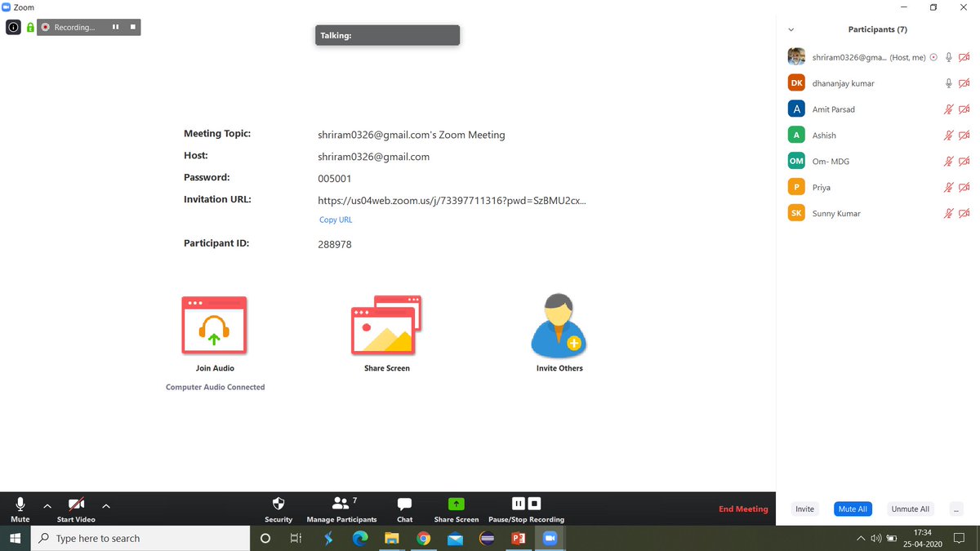Click End Meeting
This screenshot has width=980, height=551.
tap(743, 509)
